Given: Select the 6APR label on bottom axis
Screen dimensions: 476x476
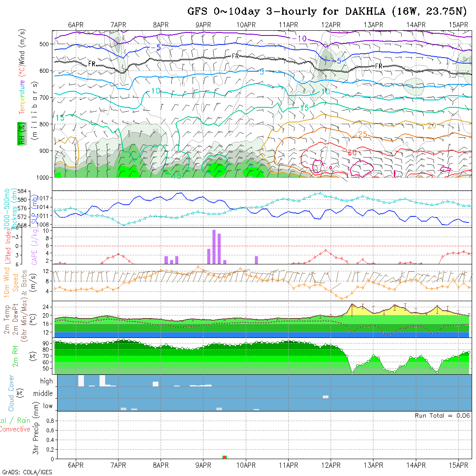Looking at the screenshot, I should pos(76,465).
